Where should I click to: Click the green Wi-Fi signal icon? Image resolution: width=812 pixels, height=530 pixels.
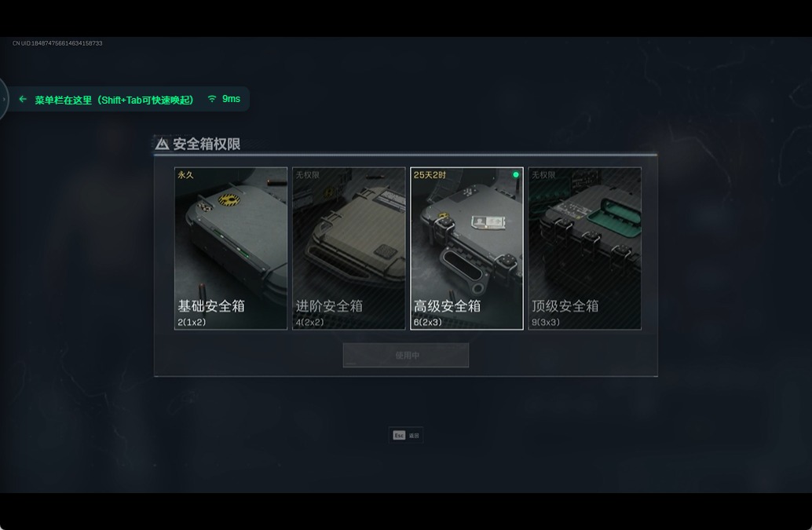coord(212,98)
